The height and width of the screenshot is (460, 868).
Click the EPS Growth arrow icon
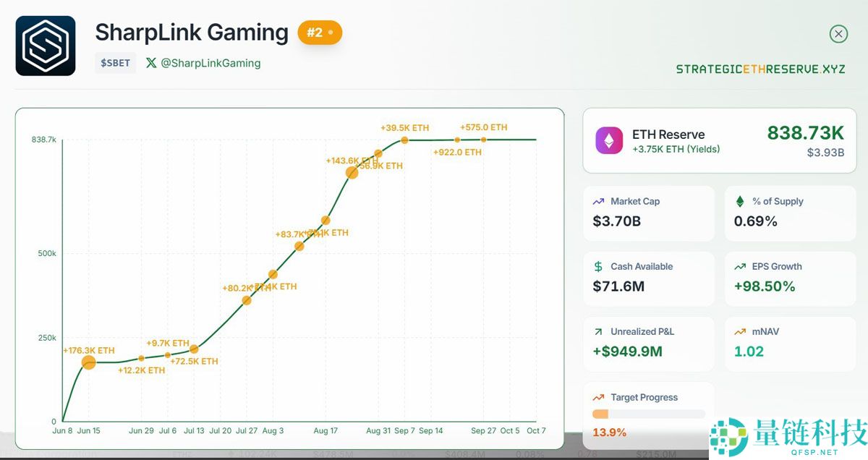tap(740, 267)
